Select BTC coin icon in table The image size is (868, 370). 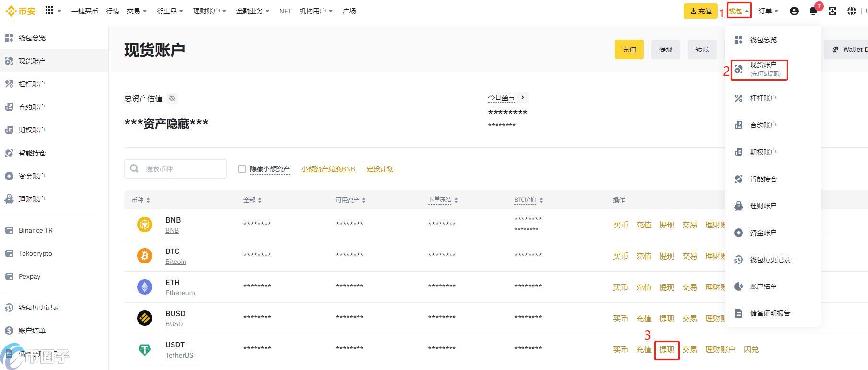click(145, 255)
